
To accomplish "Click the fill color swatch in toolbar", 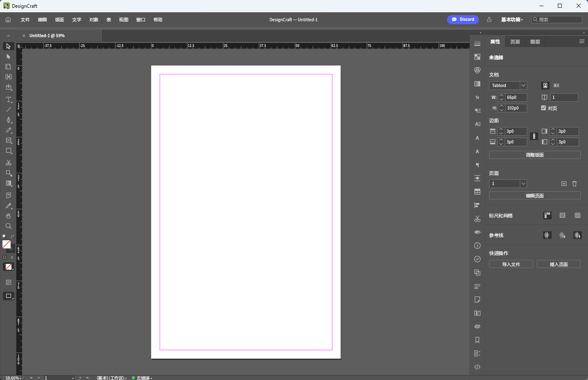I will pyautogui.click(x=7, y=244).
